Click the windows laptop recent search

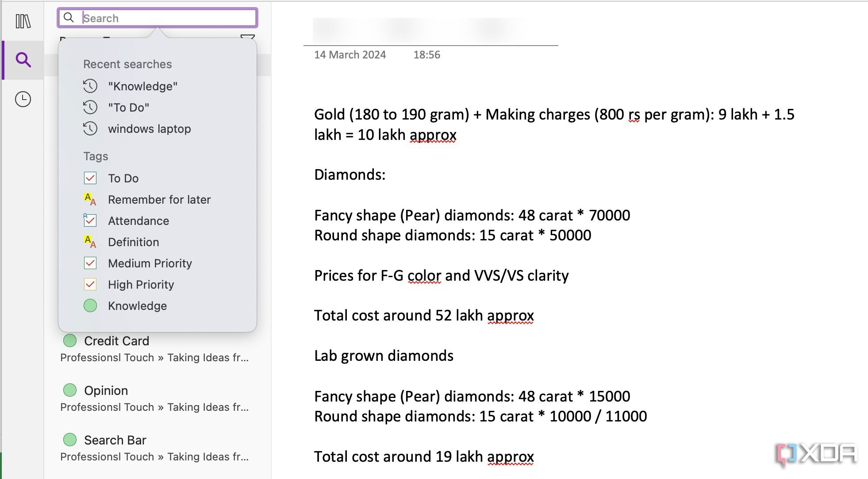pyautogui.click(x=149, y=128)
